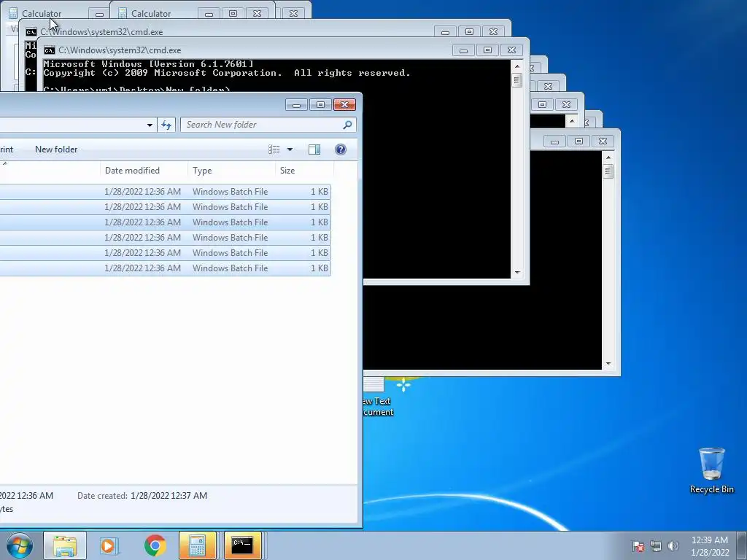Select the second Windows Batch File row
Image resolution: width=747 pixels, height=560 pixels.
[166, 207]
